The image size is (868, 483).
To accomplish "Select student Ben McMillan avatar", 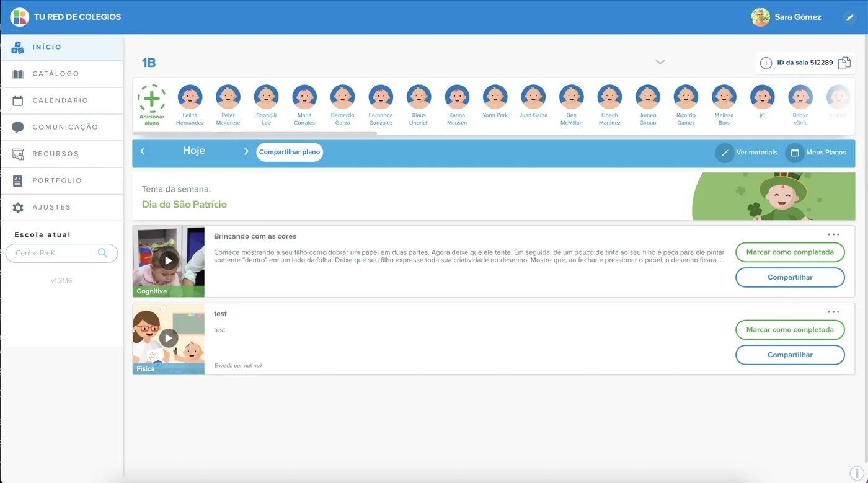I will (x=572, y=97).
